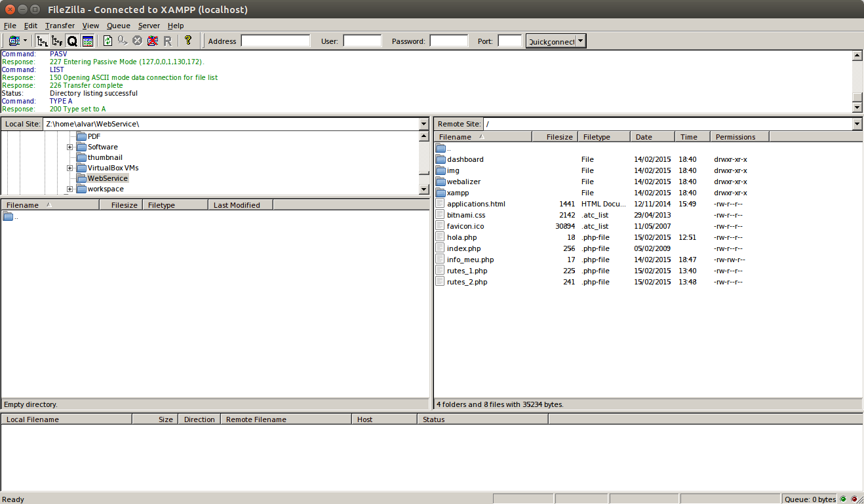The width and height of the screenshot is (864, 504).
Task: Open the Transfer menu
Action: pyautogui.click(x=60, y=26)
